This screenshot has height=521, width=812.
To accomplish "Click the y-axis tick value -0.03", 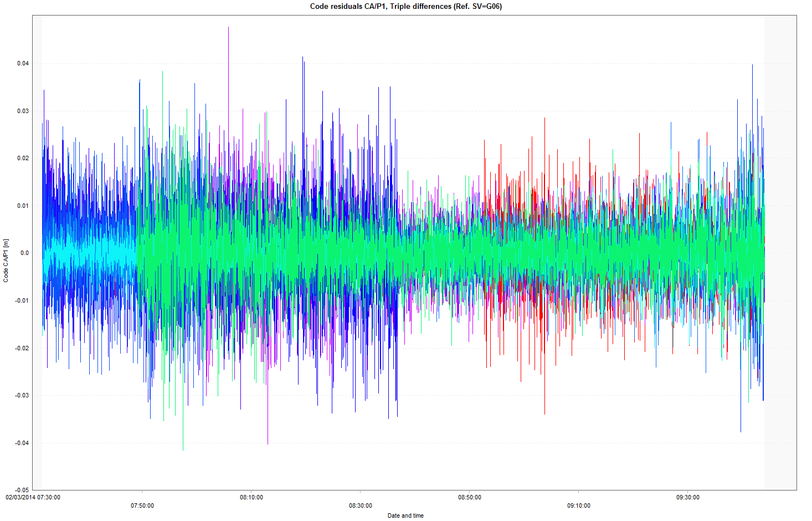I will pos(22,395).
